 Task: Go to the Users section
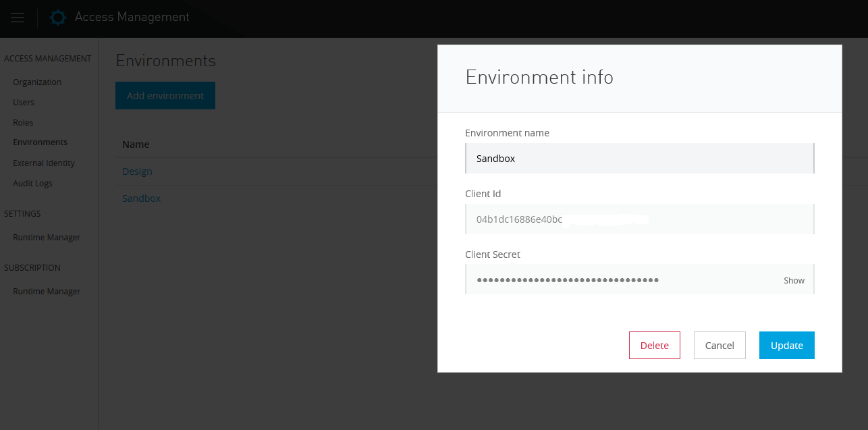tap(24, 103)
